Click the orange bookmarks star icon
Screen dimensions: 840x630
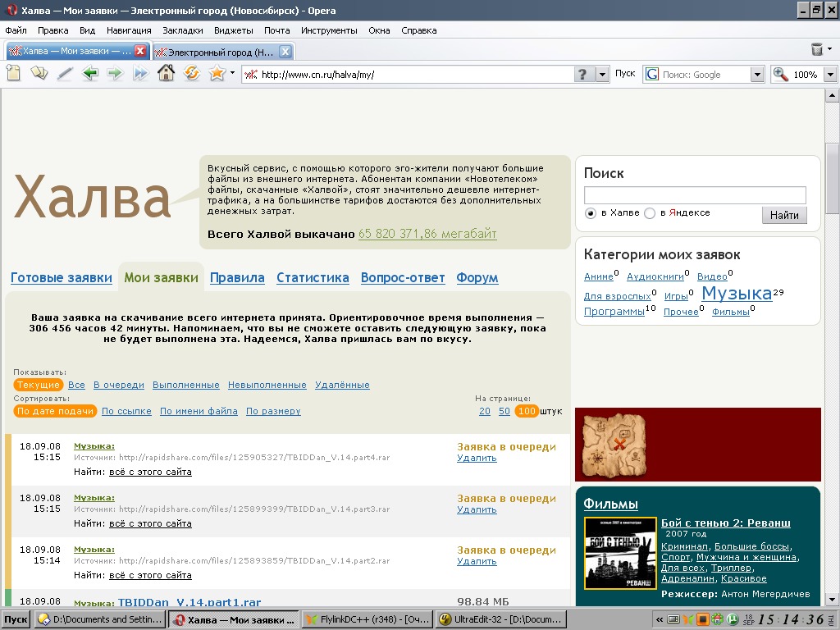217,73
